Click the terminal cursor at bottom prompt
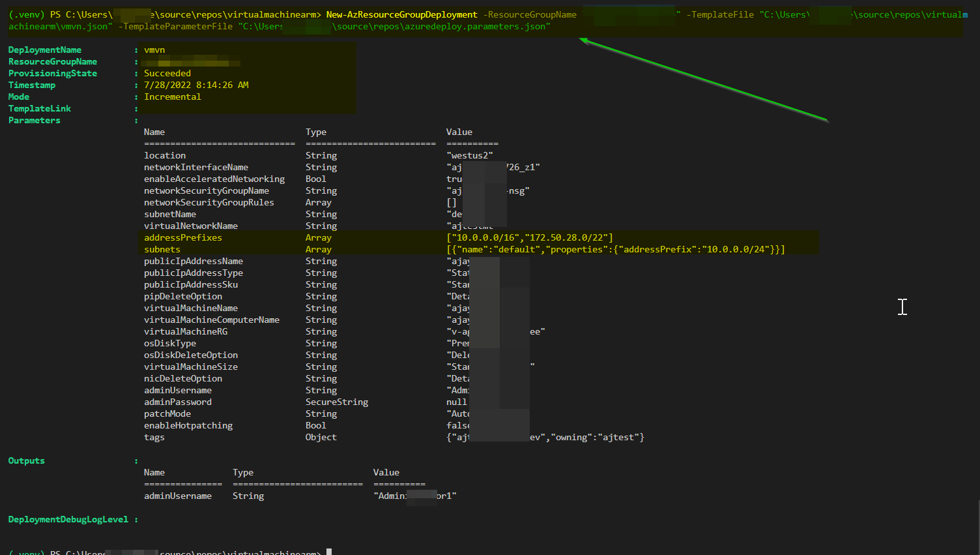 pyautogui.click(x=329, y=552)
